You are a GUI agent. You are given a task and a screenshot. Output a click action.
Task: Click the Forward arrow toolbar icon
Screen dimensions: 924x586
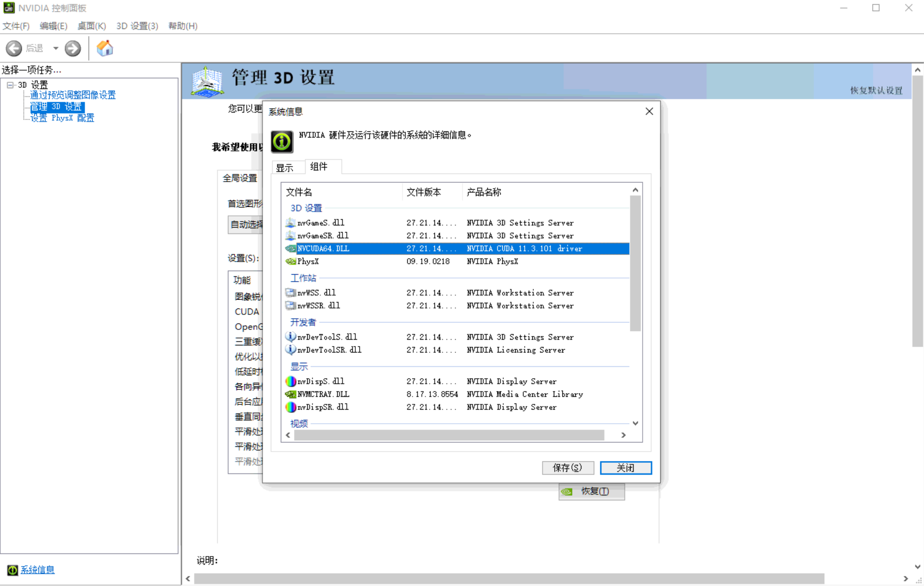[73, 48]
